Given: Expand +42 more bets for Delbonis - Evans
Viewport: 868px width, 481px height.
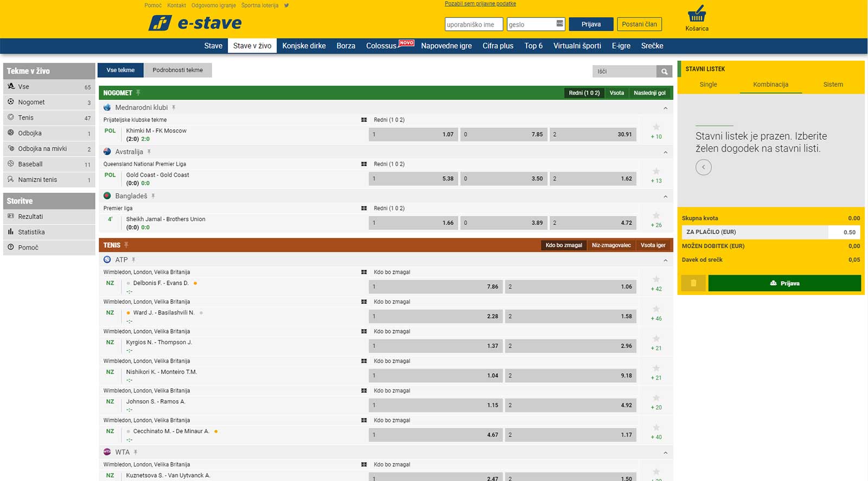Looking at the screenshot, I should coord(656,289).
